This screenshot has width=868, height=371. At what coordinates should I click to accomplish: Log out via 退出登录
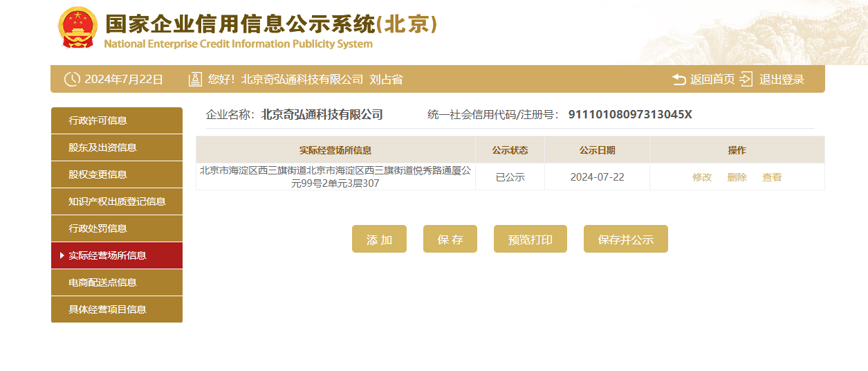pyautogui.click(x=782, y=80)
